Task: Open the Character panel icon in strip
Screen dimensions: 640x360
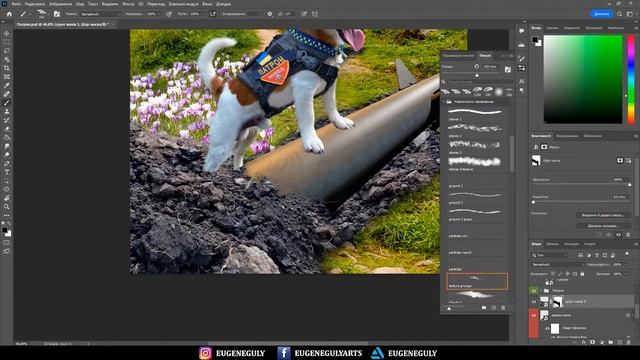Action: coord(522,82)
